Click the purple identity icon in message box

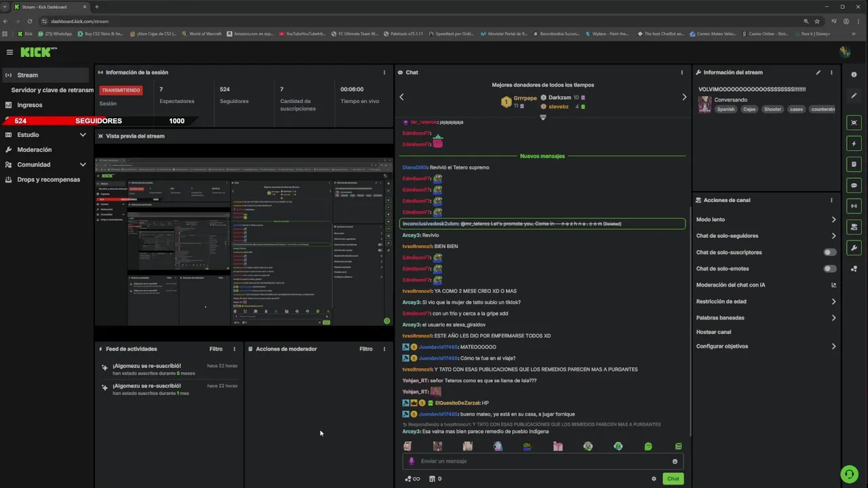coord(412,462)
